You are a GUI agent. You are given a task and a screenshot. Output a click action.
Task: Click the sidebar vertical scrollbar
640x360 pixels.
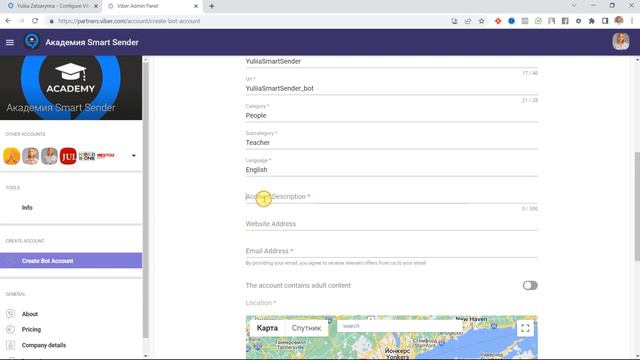point(146,200)
